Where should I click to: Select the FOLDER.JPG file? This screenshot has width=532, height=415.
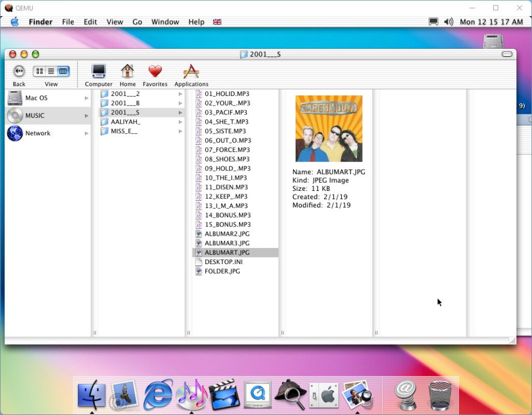coord(222,271)
